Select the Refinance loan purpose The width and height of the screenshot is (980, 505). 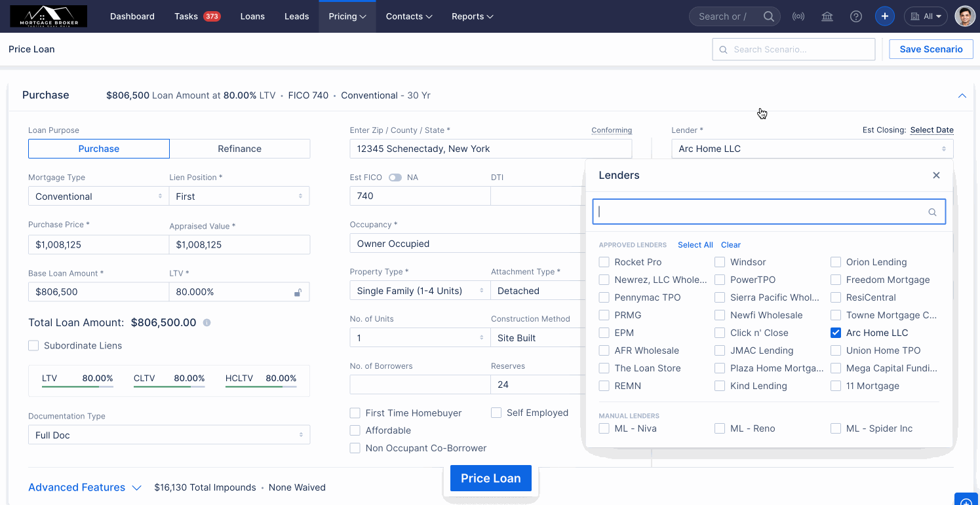click(240, 149)
